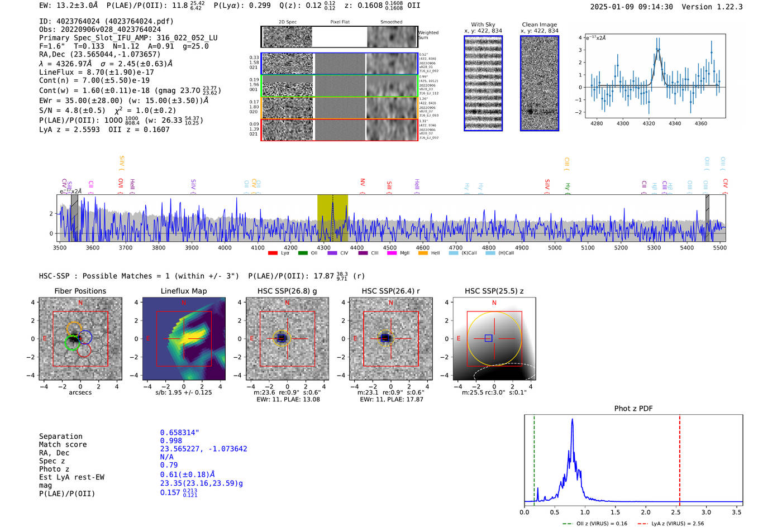Click the green OII legend swatch
782x532 pixels.
coord(302,253)
